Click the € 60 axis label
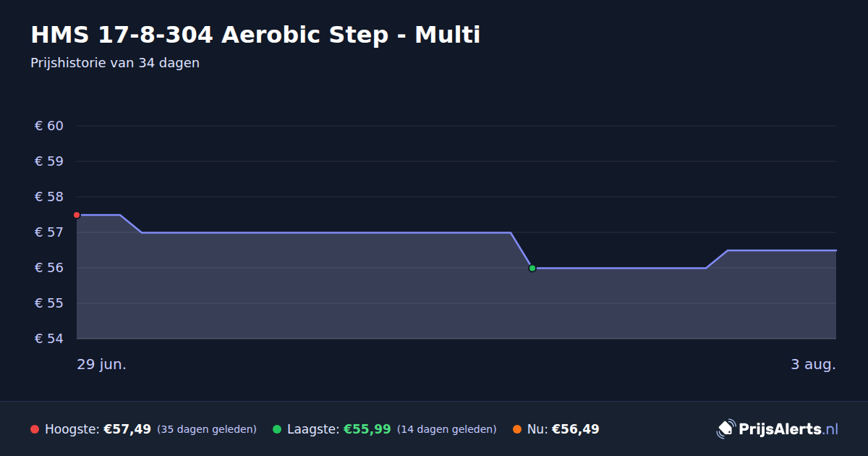868x456 pixels. (x=49, y=126)
